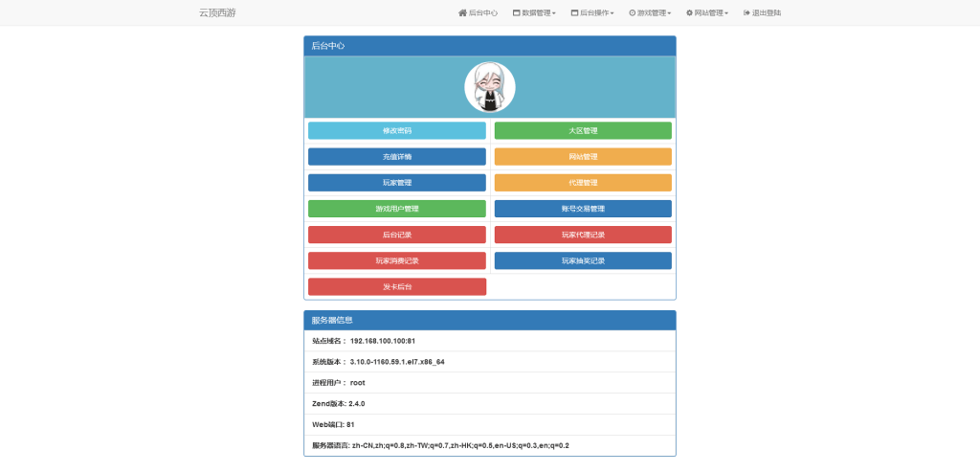Go to 玩家管理 page
Screen dimensions: 980x473
(x=396, y=182)
